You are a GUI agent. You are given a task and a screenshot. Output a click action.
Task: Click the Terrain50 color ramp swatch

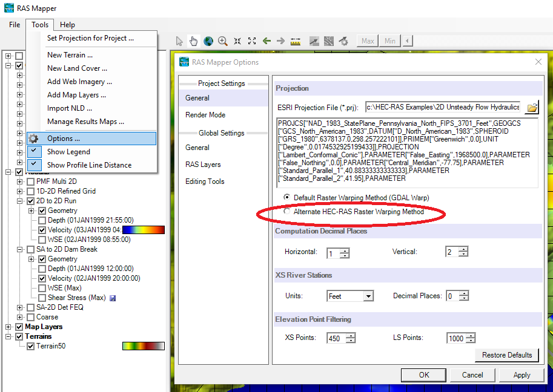point(143,346)
